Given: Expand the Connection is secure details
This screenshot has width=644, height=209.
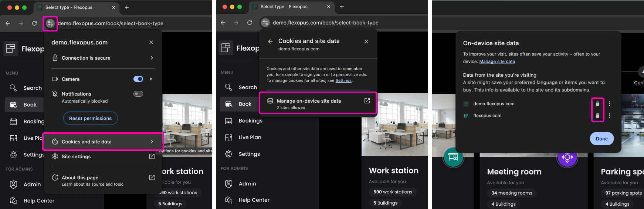Looking at the screenshot, I should 152,58.
